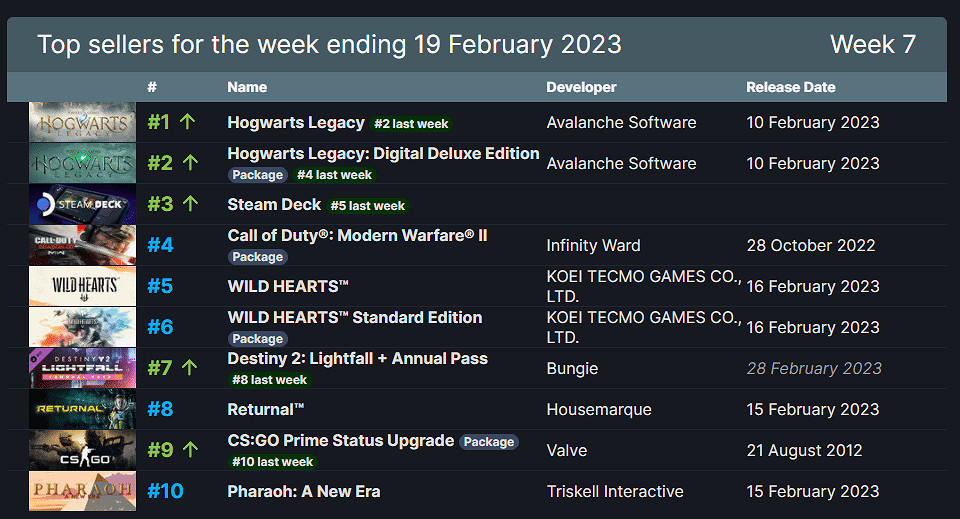Screen dimensions: 960x519
Task: Click the Hogwarts Legacy game thumbnail
Action: click(x=82, y=122)
